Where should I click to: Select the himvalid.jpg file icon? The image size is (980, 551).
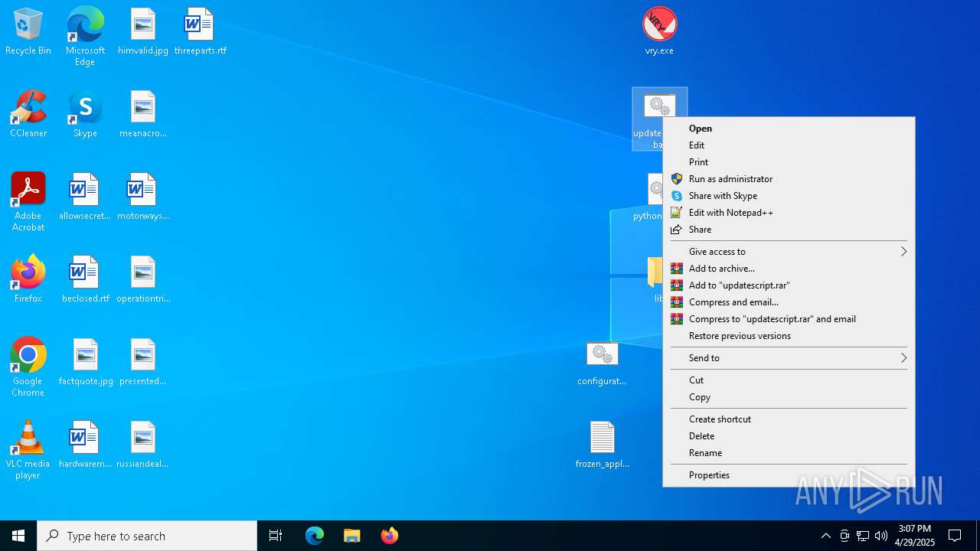pos(143,32)
